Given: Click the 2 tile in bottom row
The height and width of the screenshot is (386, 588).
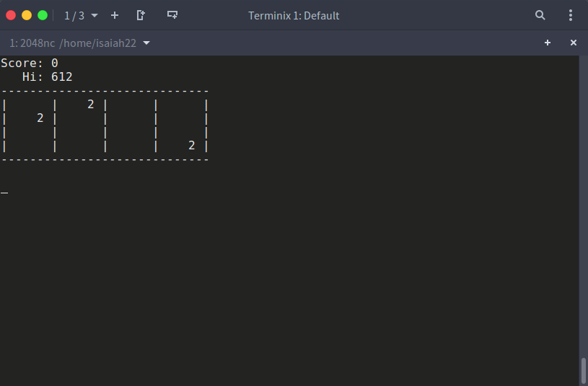Looking at the screenshot, I should pos(192,146).
